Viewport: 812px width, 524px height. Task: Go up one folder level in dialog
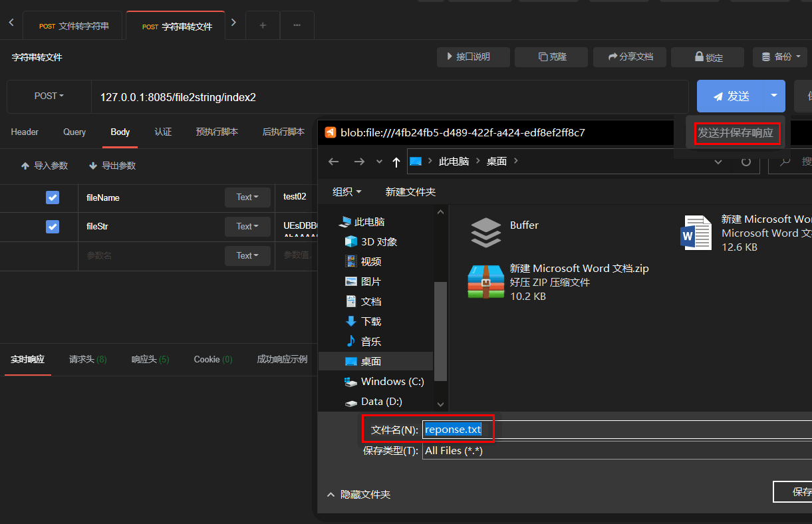coord(396,162)
